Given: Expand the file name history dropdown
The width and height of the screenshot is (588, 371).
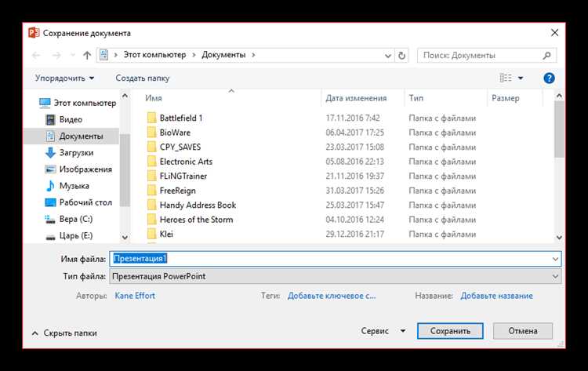Looking at the screenshot, I should click(x=555, y=259).
